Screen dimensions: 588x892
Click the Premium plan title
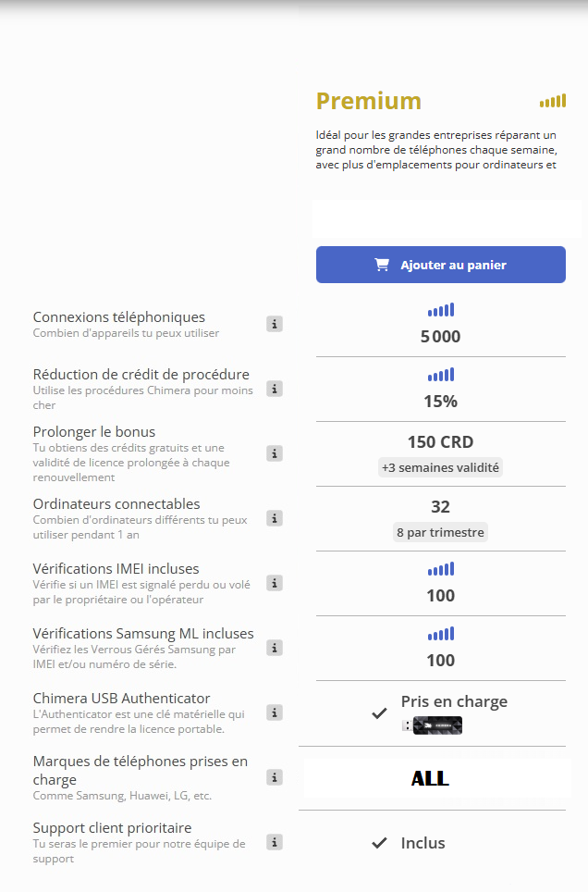(x=368, y=101)
